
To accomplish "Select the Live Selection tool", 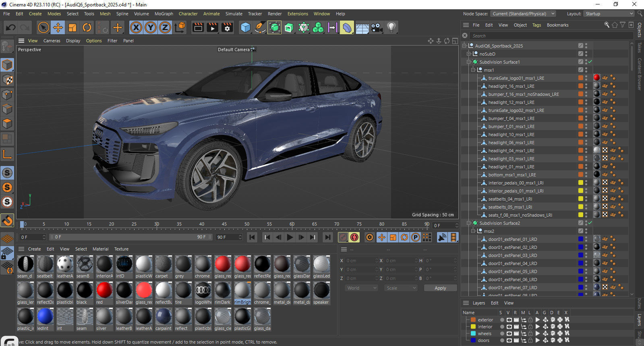I will point(43,27).
